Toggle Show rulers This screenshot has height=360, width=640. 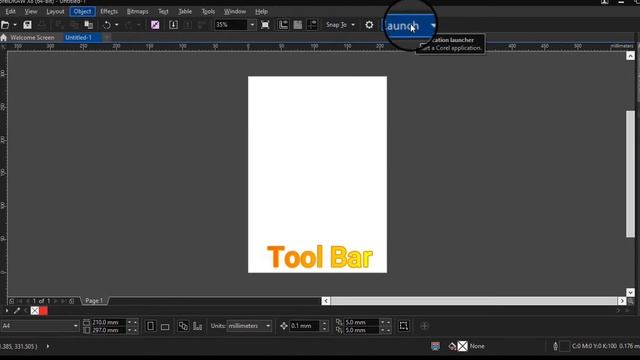[283, 25]
